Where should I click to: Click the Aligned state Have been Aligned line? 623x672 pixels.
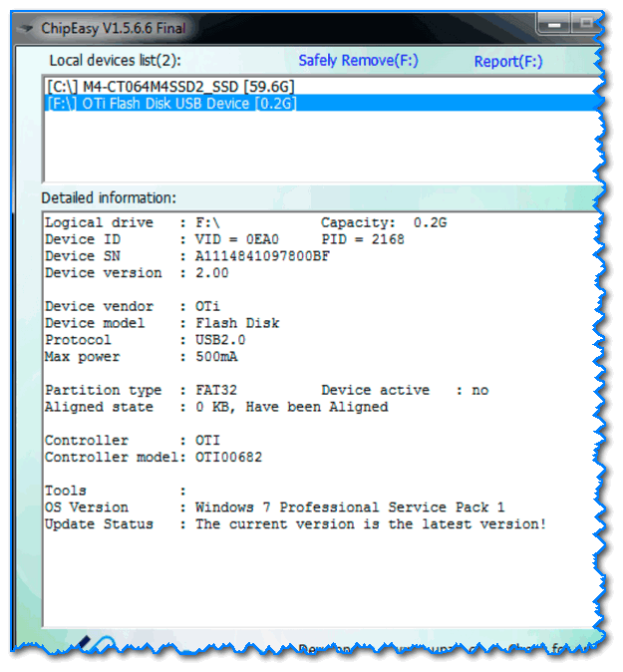[216, 407]
